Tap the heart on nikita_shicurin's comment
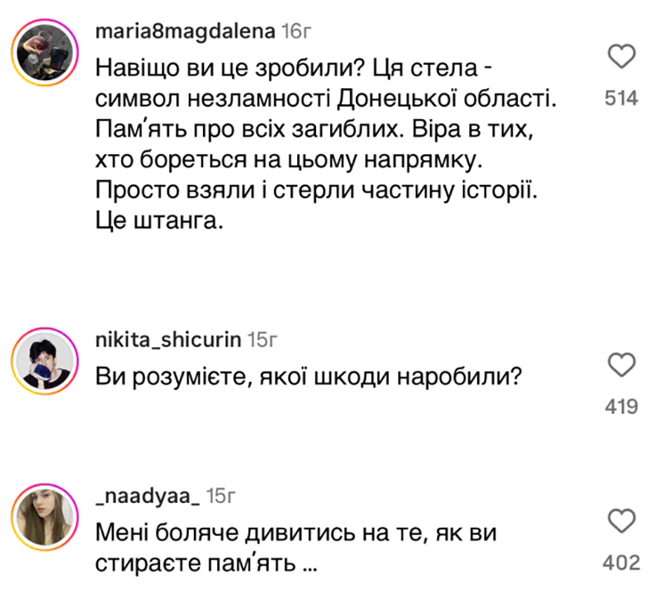 point(620,365)
